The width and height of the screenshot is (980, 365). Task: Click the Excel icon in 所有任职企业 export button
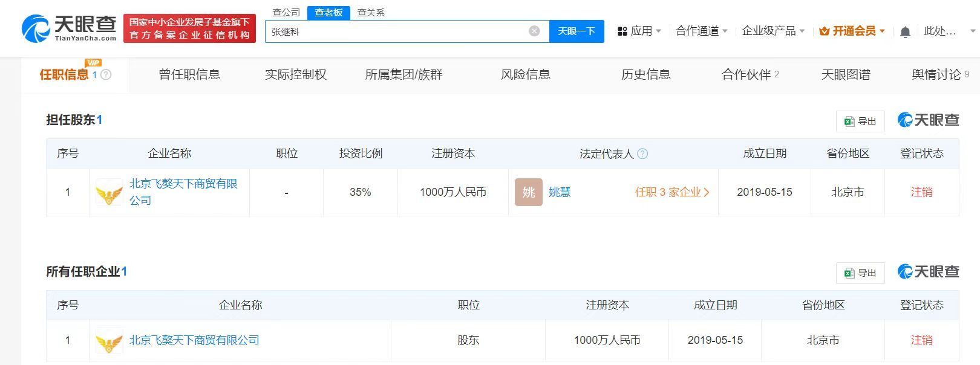[x=849, y=273]
